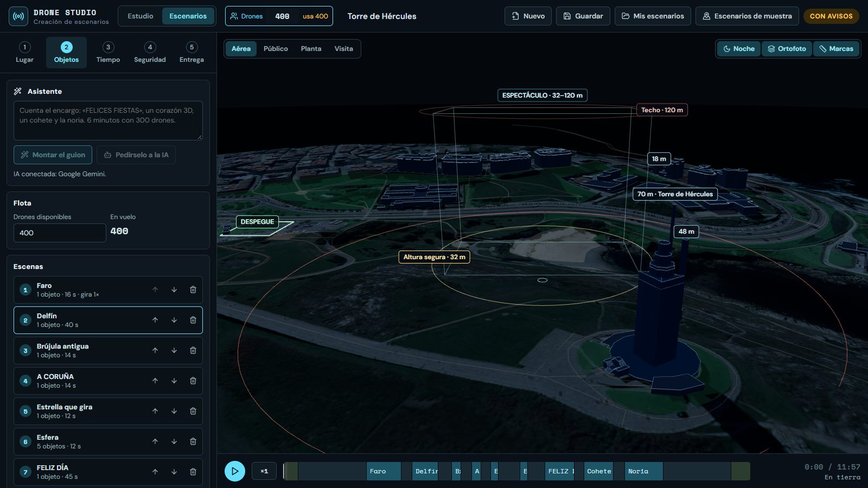This screenshot has height=488, width=868.
Task: Delete the Delfín scene
Action: [193, 320]
